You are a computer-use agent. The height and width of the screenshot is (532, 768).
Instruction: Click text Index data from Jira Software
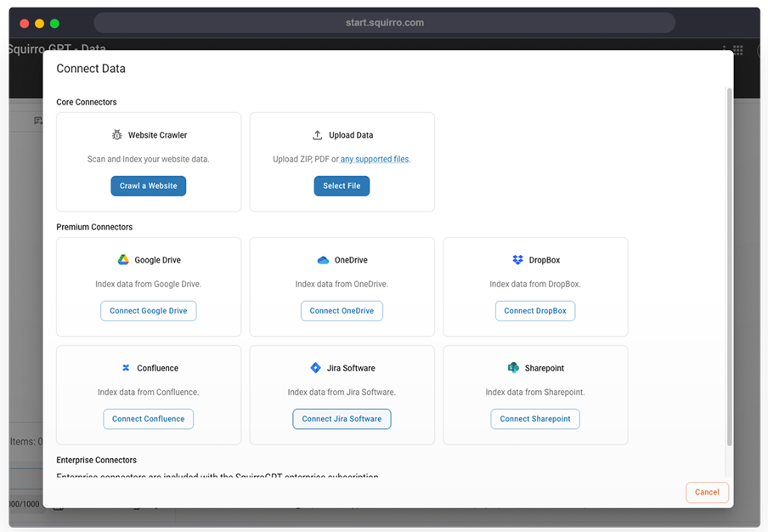point(342,393)
